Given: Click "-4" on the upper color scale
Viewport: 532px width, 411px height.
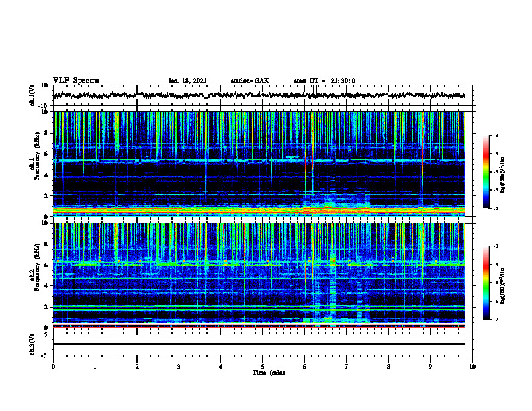Looking at the screenshot, I should (495, 154).
